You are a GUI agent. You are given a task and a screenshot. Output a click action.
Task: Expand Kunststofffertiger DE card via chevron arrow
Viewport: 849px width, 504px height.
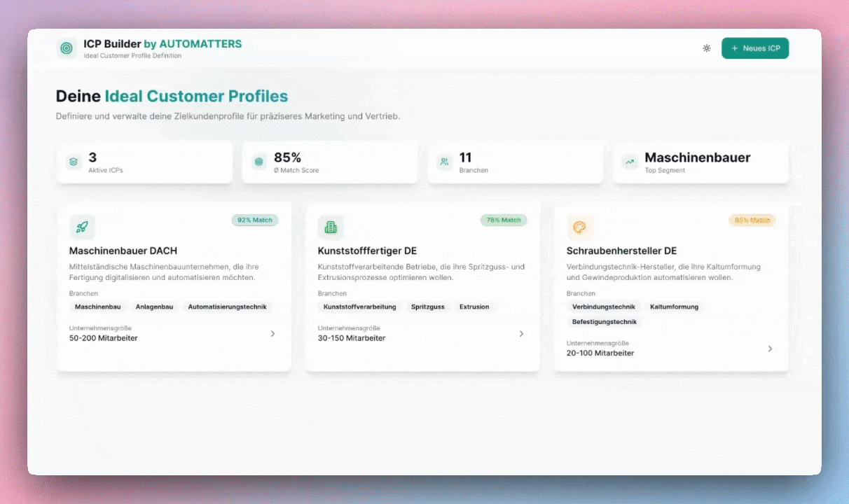(521, 334)
